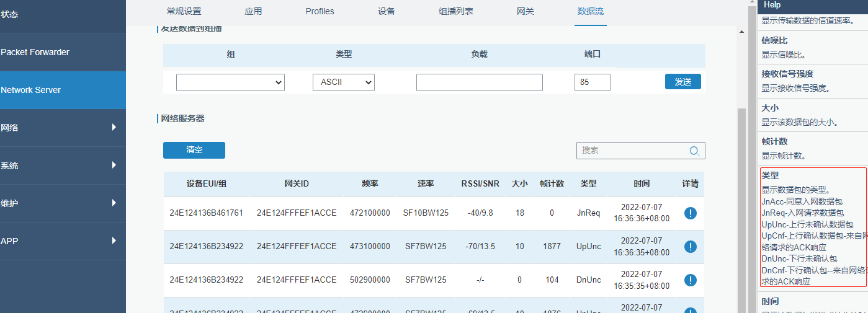The height and width of the screenshot is (313, 868).
Task: Click the -40/9.8 RSSI/SNR cell
Action: (480, 213)
